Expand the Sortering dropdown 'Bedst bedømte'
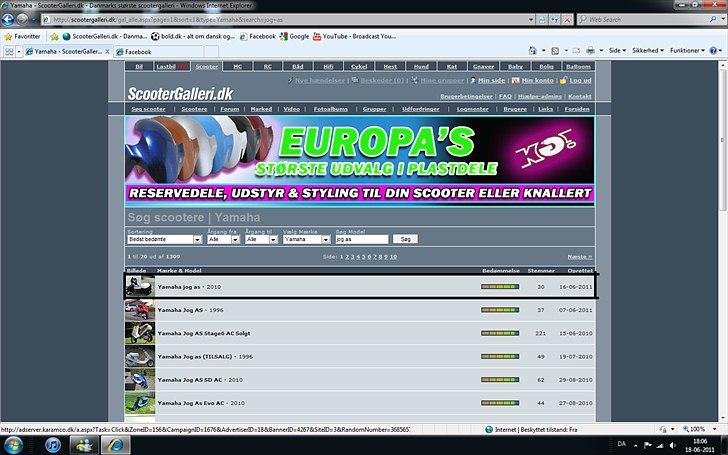 click(163, 240)
